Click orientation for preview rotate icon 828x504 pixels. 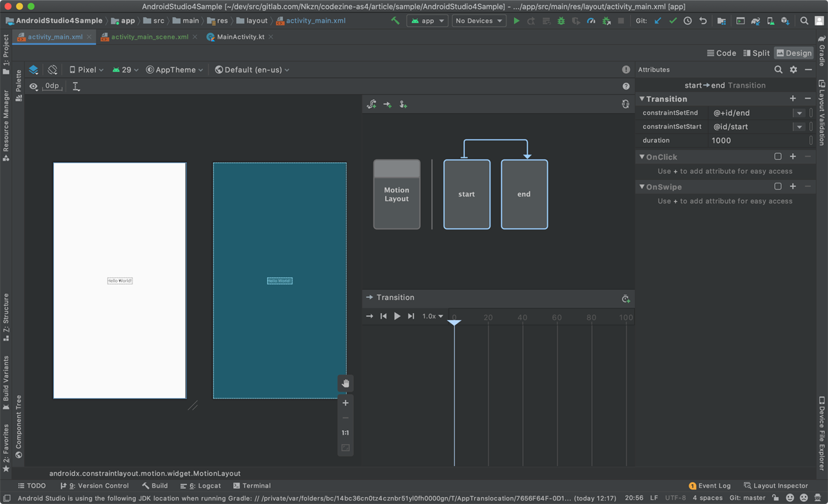52,70
